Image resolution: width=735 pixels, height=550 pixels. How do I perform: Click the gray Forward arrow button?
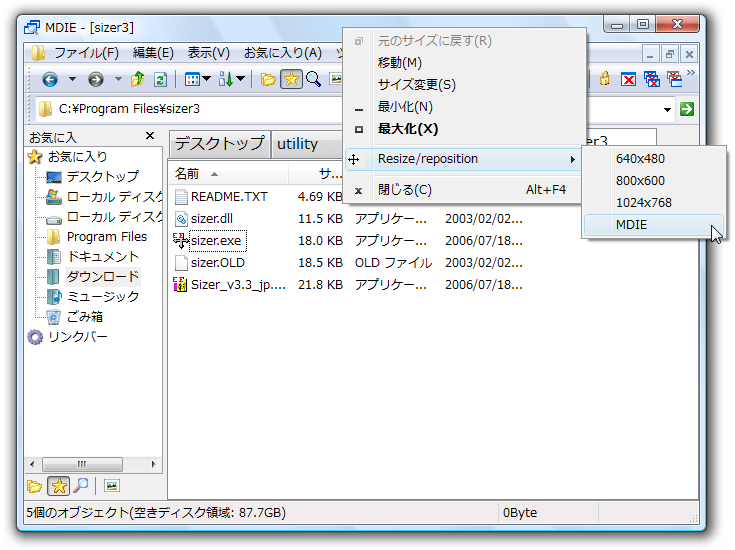(x=96, y=80)
